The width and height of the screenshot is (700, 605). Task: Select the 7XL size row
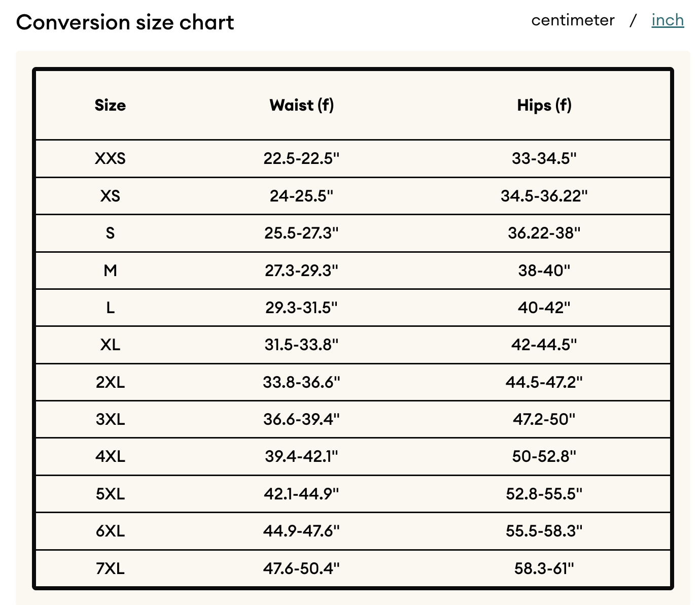point(353,568)
